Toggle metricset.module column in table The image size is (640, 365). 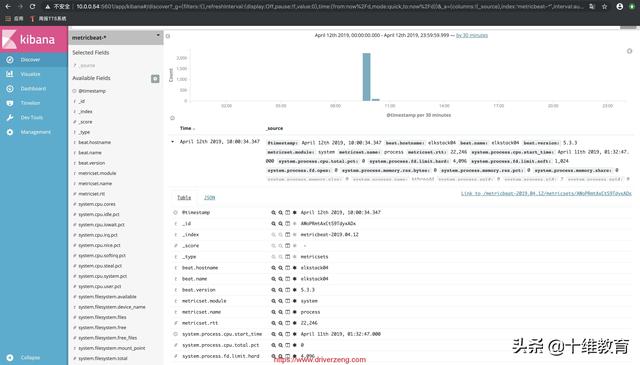[287, 301]
